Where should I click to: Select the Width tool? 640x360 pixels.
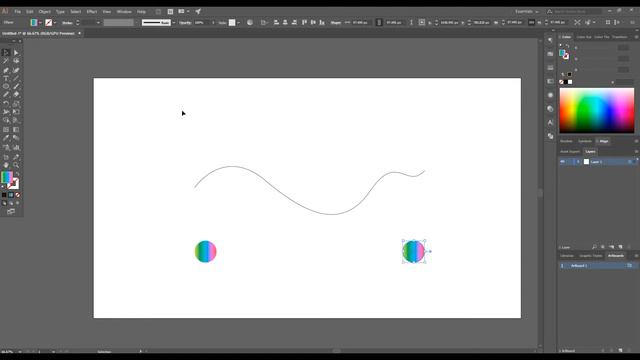6,112
